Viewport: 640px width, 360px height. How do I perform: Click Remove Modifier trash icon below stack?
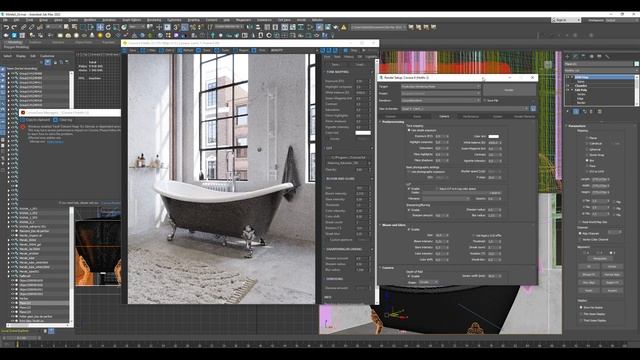coord(591,111)
